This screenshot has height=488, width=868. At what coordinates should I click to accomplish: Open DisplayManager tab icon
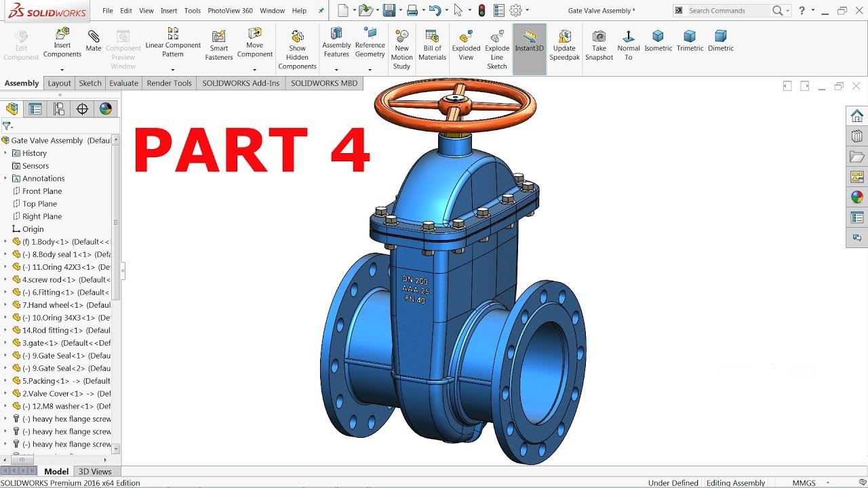tap(105, 108)
